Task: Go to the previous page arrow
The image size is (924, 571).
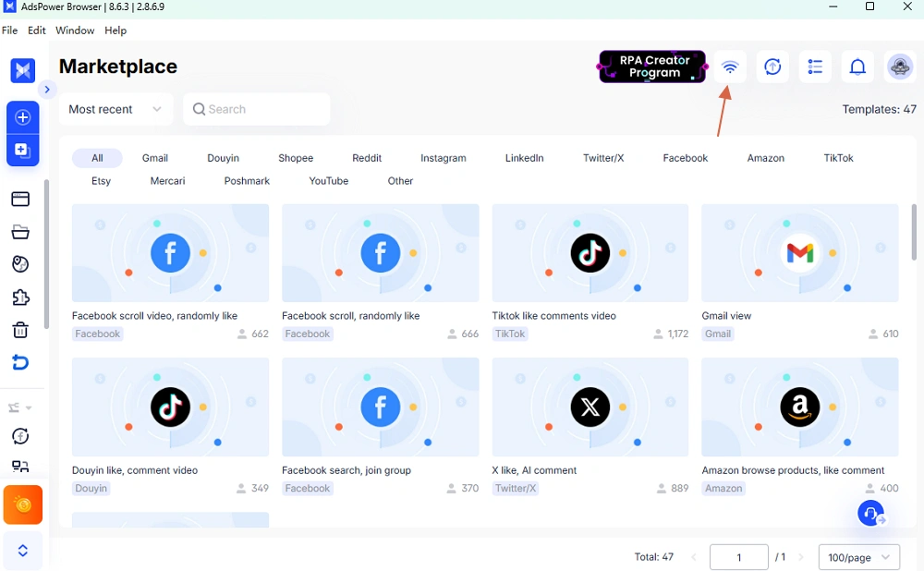Action: 694,557
